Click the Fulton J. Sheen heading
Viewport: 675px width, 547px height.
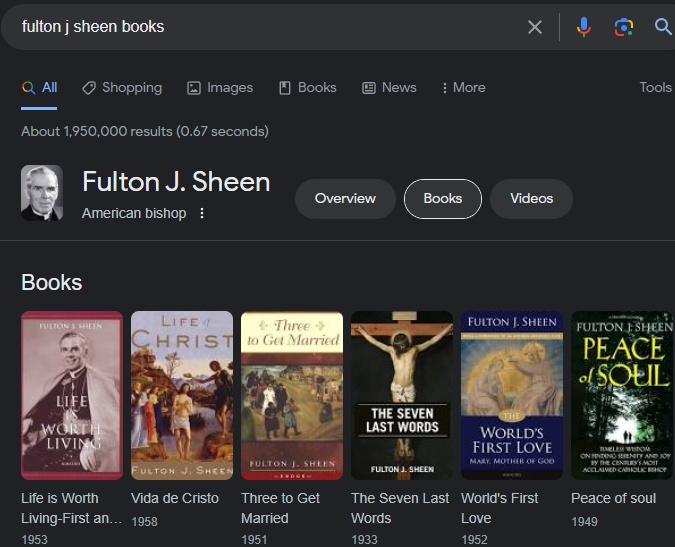(176, 182)
